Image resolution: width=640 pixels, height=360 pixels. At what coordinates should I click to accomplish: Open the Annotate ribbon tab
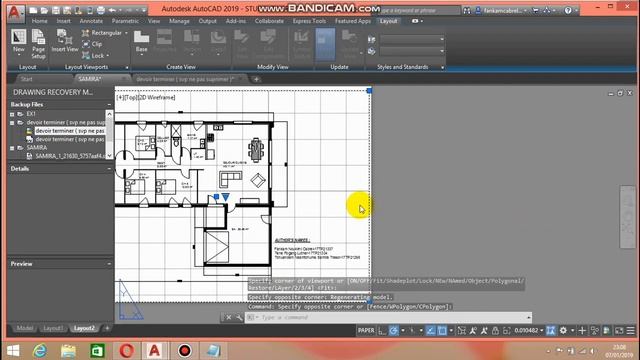click(91, 21)
